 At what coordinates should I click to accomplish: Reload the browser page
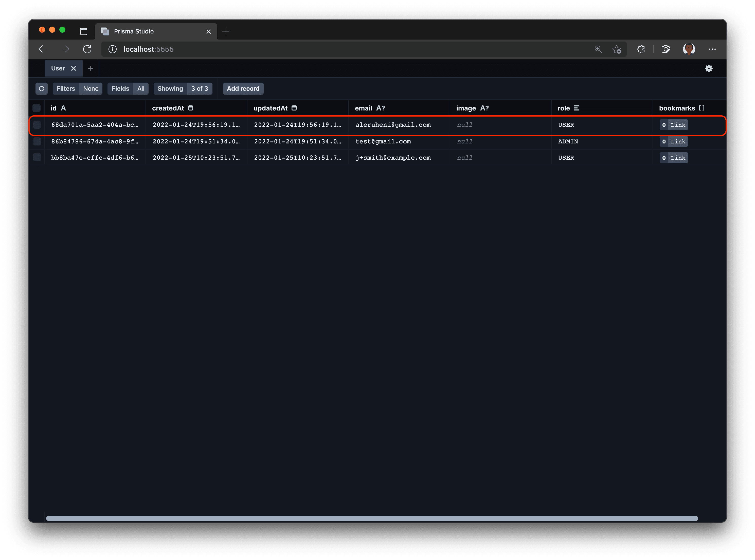pyautogui.click(x=87, y=49)
